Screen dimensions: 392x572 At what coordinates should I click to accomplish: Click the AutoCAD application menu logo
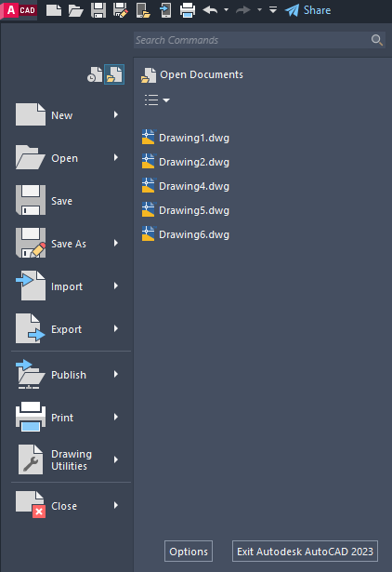(19, 10)
